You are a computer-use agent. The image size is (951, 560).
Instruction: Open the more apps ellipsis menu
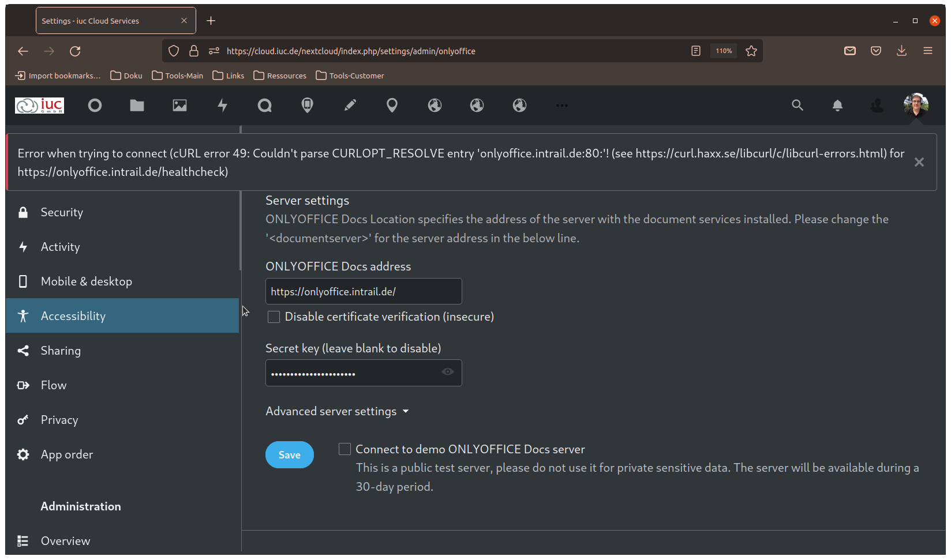point(561,106)
